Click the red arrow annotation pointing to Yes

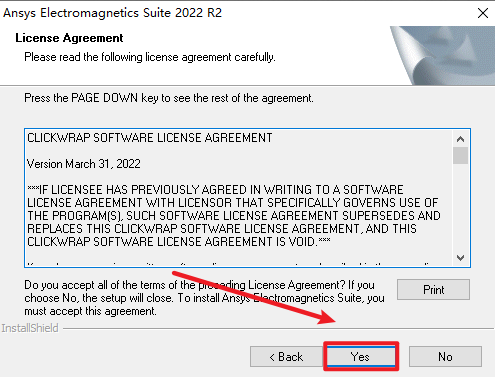tap(254, 297)
